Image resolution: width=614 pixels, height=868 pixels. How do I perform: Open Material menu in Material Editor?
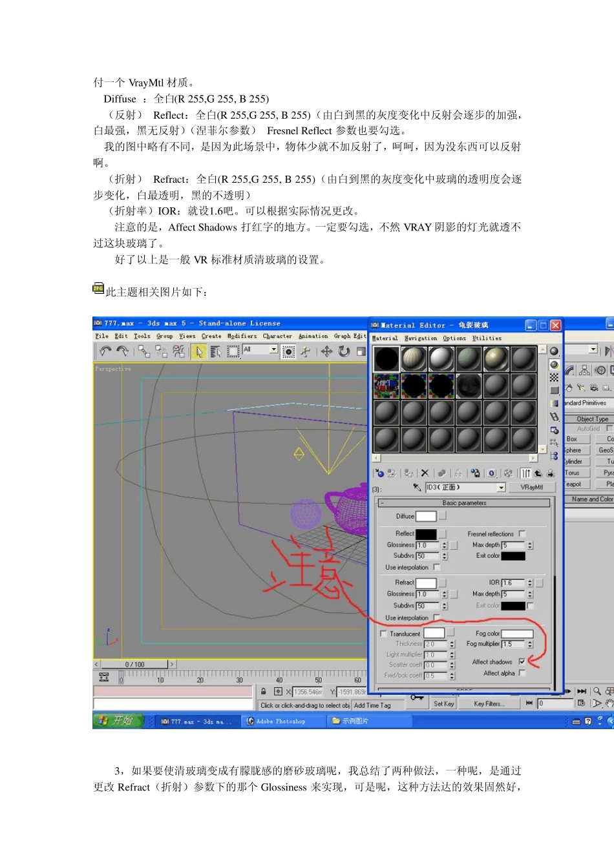click(385, 338)
